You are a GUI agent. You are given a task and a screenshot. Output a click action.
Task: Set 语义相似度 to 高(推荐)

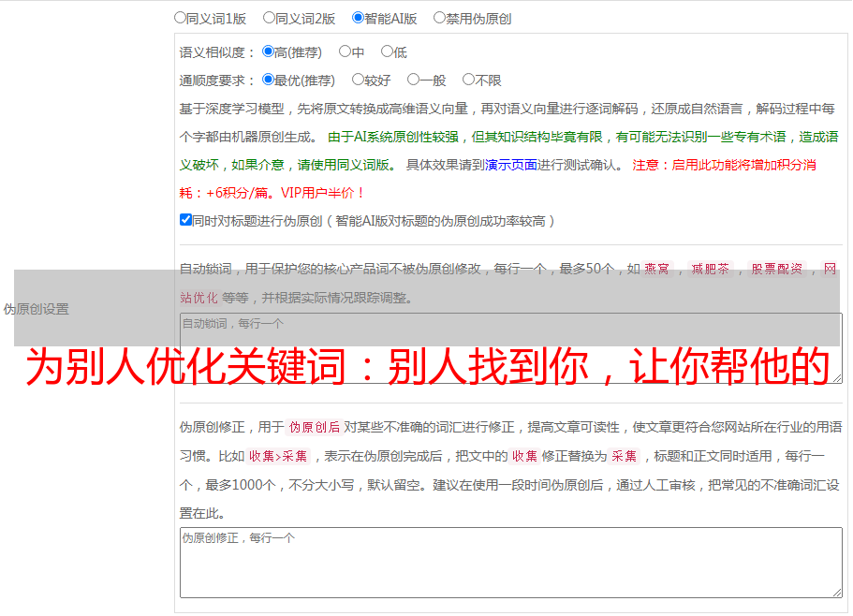click(x=269, y=51)
